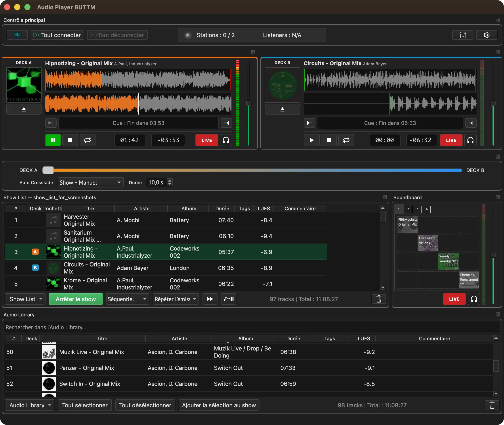Increase crossfade Durée with stepper arrow
The height and width of the screenshot is (425, 504).
coord(170,180)
